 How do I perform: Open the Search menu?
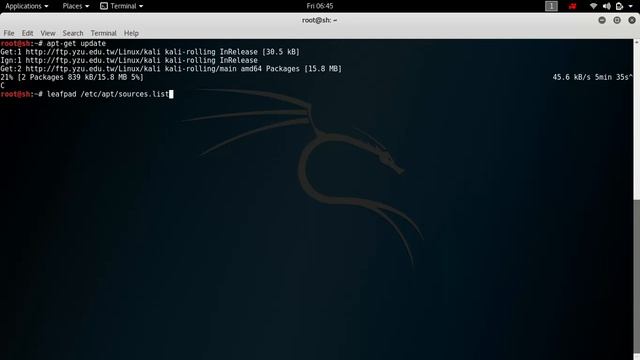coord(73,33)
